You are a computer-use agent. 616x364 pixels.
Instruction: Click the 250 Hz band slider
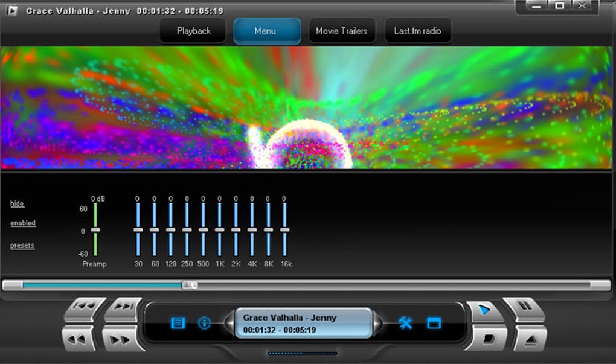point(187,230)
